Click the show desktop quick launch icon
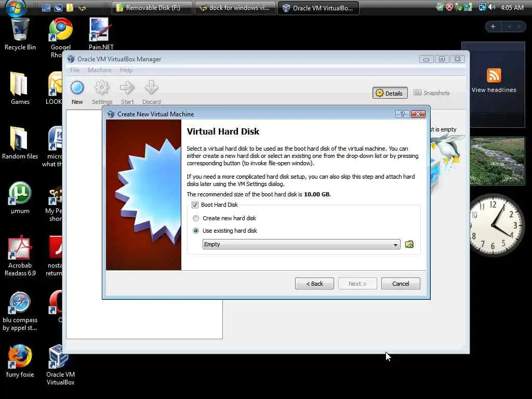 click(46, 7)
